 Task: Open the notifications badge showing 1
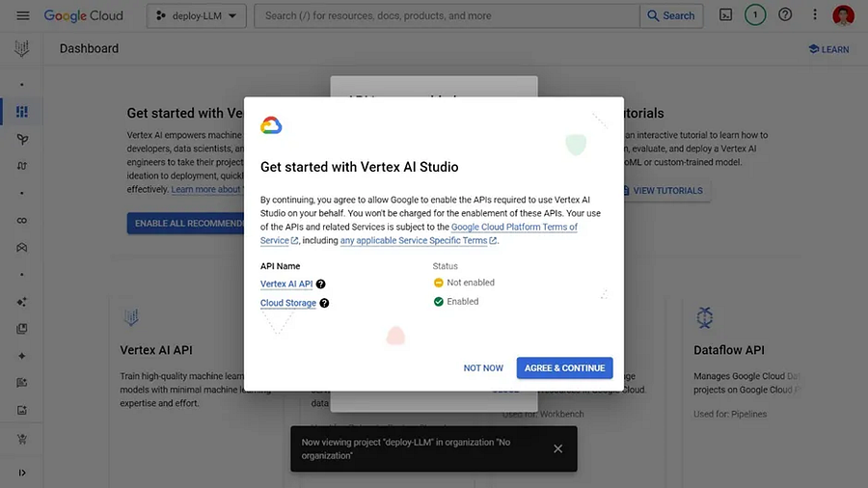click(755, 14)
